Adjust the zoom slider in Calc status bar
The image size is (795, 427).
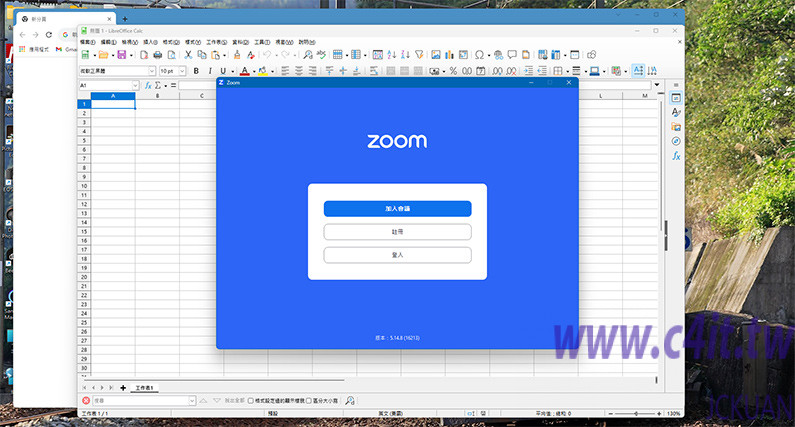636,414
